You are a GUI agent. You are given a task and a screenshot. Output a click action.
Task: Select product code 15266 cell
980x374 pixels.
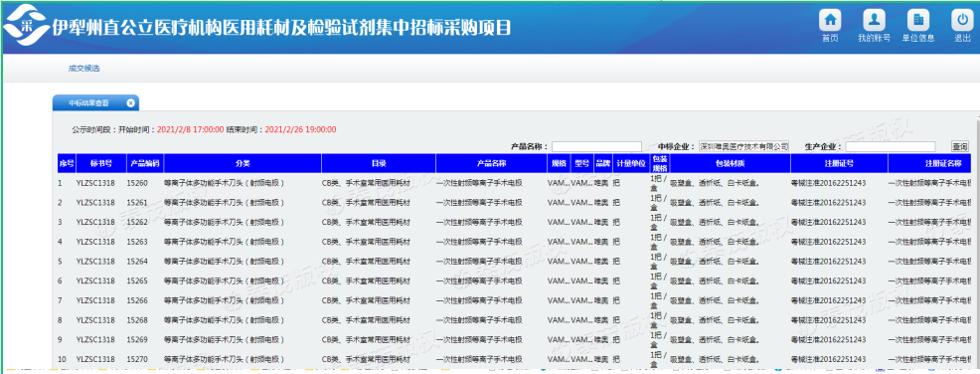(137, 300)
